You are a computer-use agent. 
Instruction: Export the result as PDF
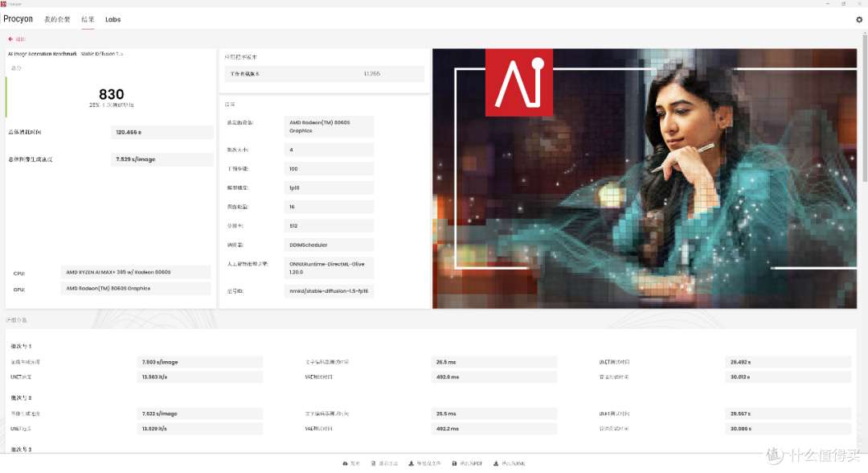click(467, 463)
